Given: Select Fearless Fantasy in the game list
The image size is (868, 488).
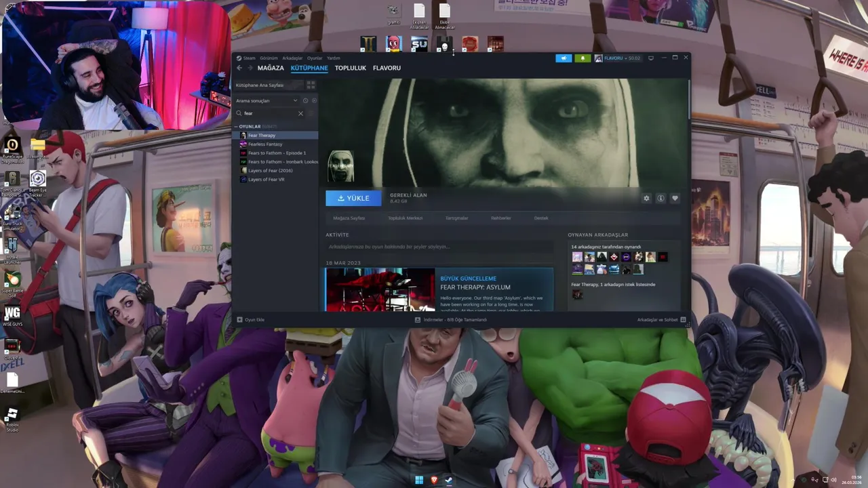Looking at the screenshot, I should coord(275,144).
